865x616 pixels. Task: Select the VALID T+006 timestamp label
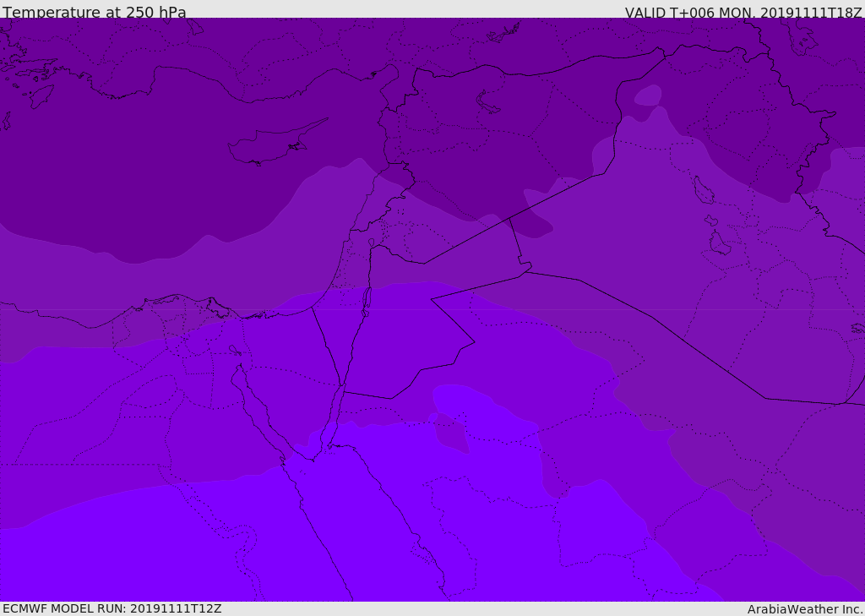(743, 12)
